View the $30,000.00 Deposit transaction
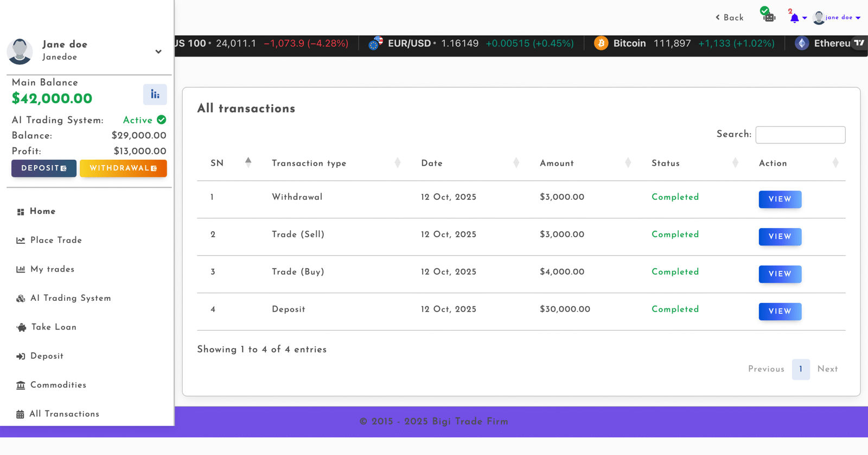Screen dimensions: 868x455 [x=780, y=311]
